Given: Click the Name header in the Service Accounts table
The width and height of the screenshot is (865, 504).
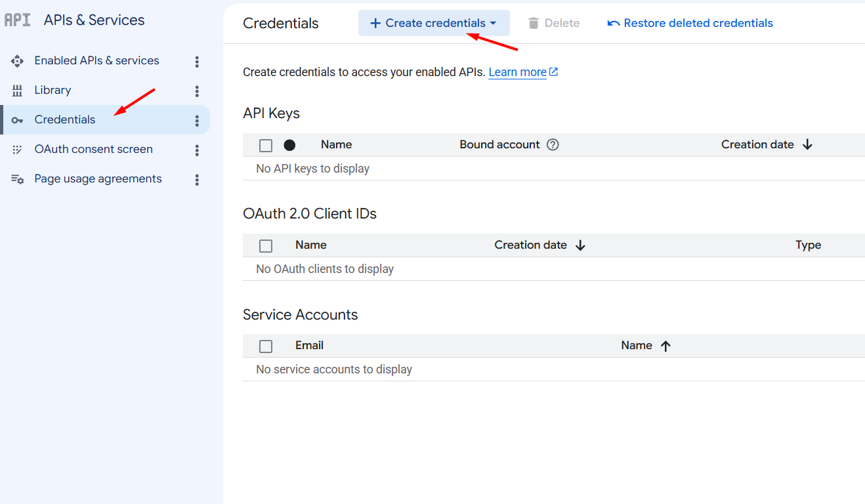Looking at the screenshot, I should click(x=637, y=345).
